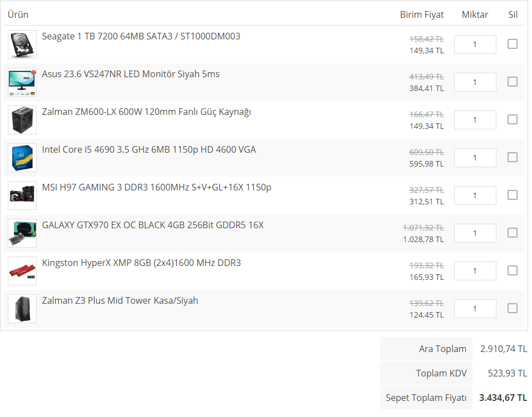Viewport: 532px width, 417px height.
Task: Open Zalman ZM600-LX 600W product link
Action: coord(146,112)
